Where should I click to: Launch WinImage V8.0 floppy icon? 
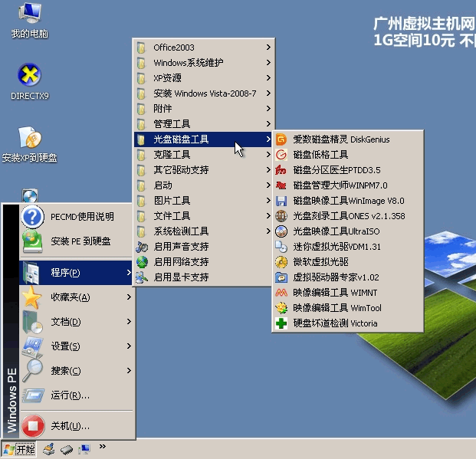pyautogui.click(x=281, y=201)
